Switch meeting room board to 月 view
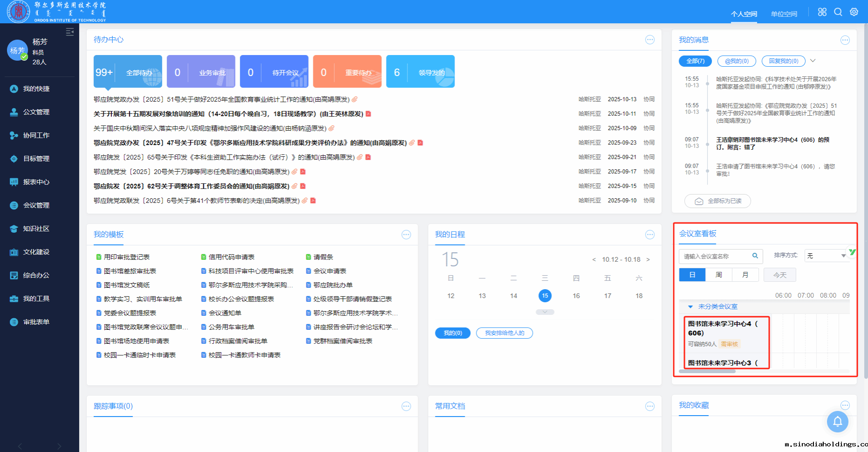868x452 pixels. pos(745,275)
